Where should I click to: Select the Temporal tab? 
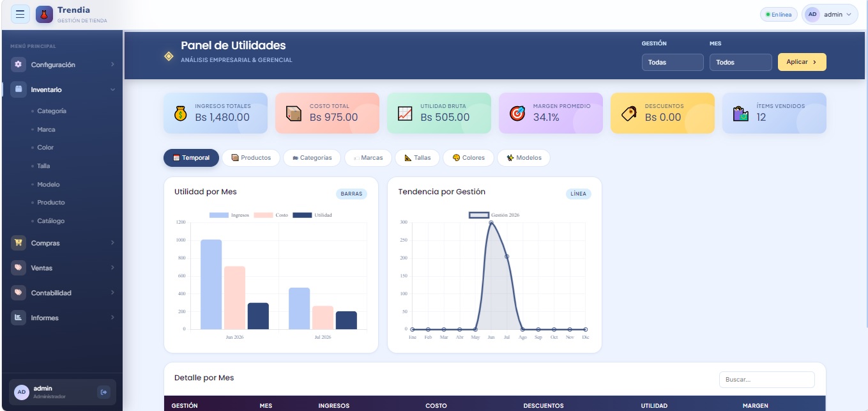pyautogui.click(x=191, y=158)
